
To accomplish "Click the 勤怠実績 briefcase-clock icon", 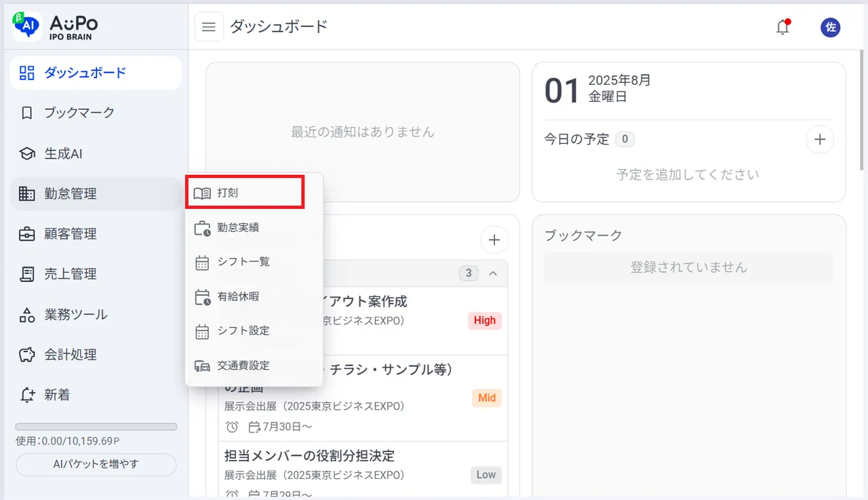I will click(202, 228).
